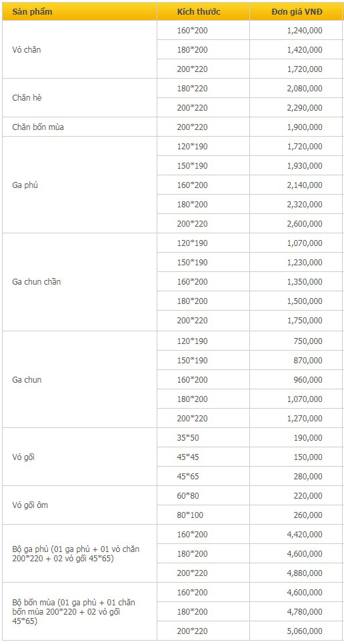Select the Bộ ga phủ set description
Screen dimensions: 344x644
point(76,553)
